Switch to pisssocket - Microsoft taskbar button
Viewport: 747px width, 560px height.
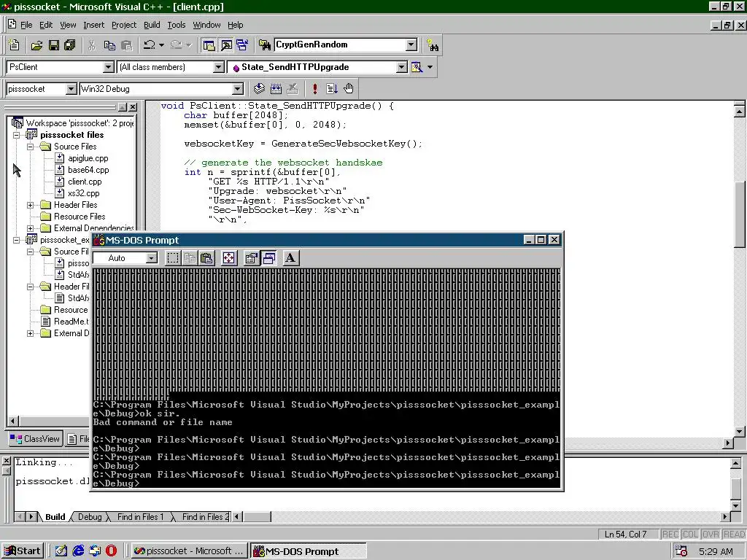coord(189,551)
